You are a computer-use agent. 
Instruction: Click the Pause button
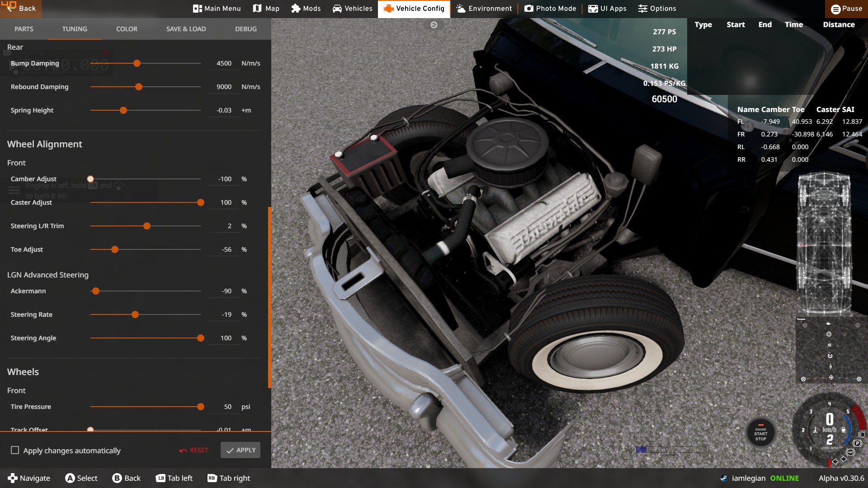[846, 9]
